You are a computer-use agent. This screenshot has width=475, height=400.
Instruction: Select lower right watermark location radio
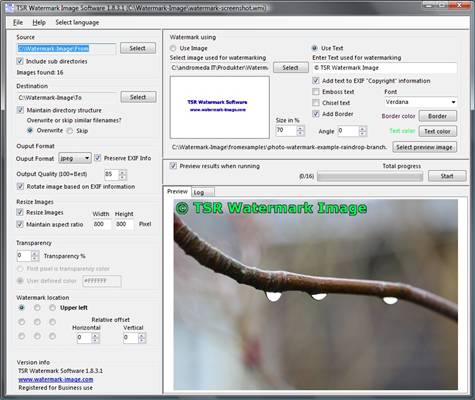[52, 336]
